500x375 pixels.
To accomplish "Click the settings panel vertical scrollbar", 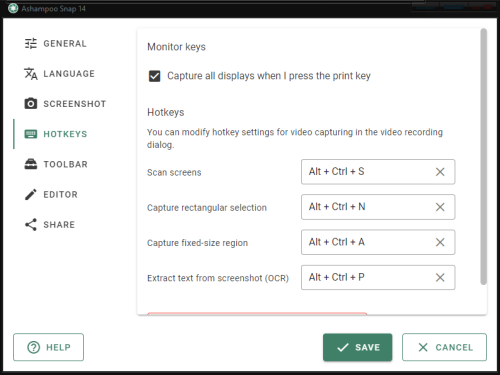I will tap(483, 157).
